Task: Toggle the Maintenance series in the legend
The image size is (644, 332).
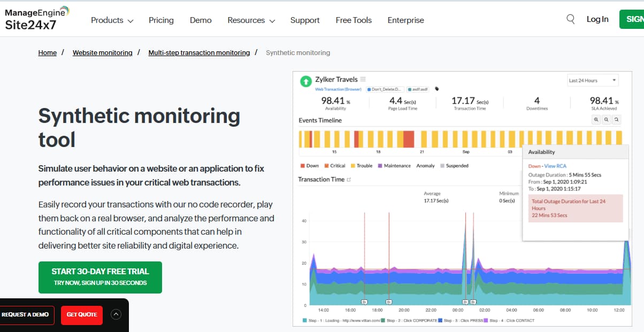Action: pos(394,166)
